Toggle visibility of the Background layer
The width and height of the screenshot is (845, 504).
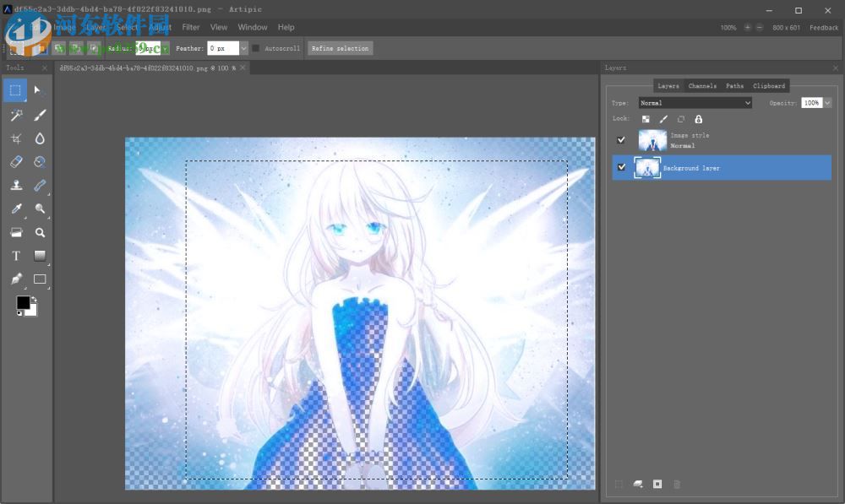(622, 167)
